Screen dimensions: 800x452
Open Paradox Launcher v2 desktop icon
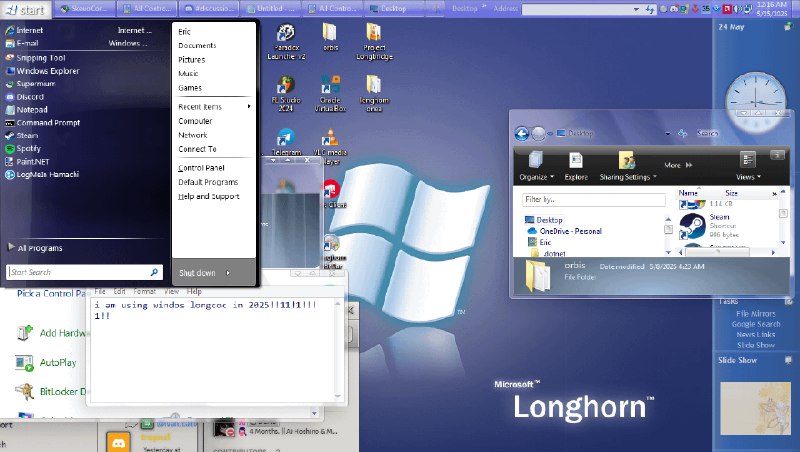pos(286,42)
